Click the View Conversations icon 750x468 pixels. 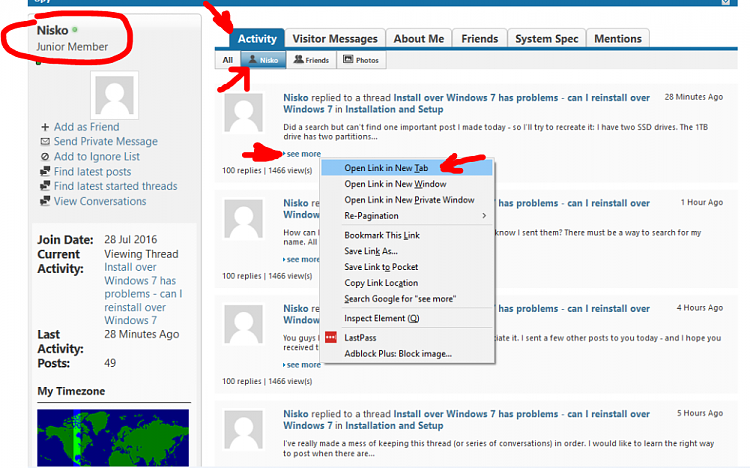click(x=45, y=201)
